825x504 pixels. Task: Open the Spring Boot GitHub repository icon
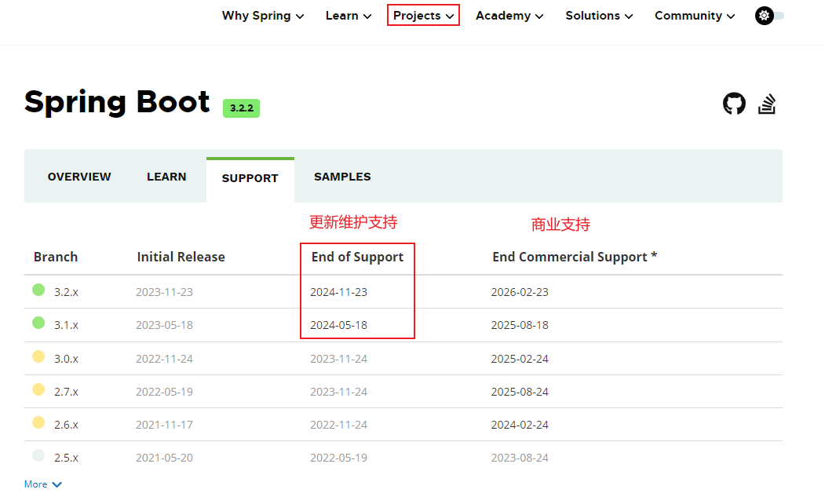pos(734,104)
